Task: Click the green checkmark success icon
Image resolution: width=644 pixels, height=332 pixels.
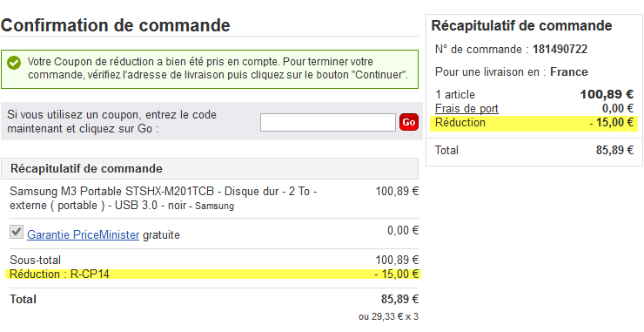Action: coord(14,63)
